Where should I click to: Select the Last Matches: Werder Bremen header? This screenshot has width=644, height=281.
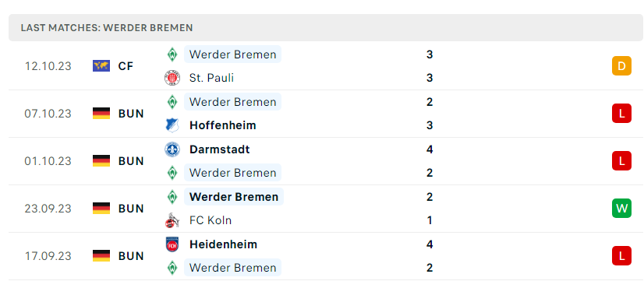(326, 27)
